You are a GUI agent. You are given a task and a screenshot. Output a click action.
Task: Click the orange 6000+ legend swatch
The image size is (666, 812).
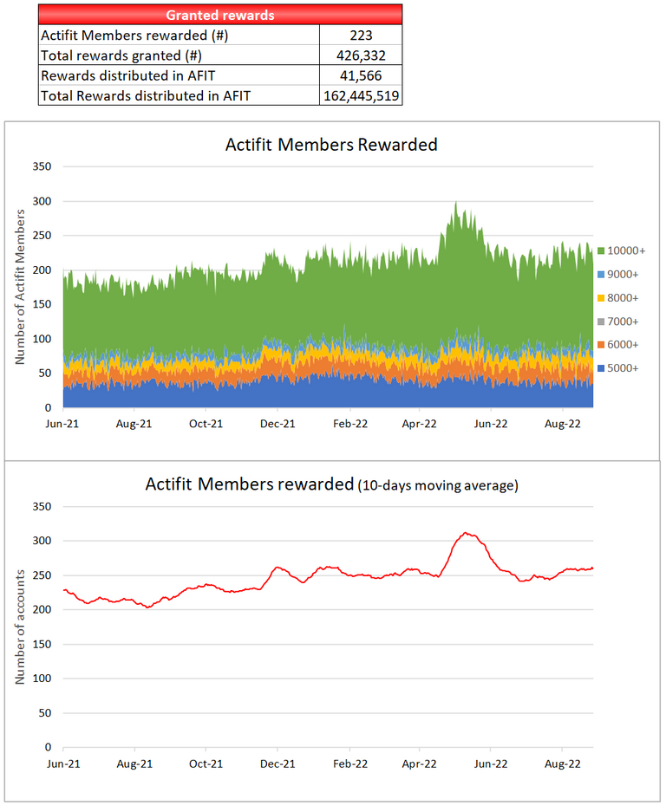(601, 344)
